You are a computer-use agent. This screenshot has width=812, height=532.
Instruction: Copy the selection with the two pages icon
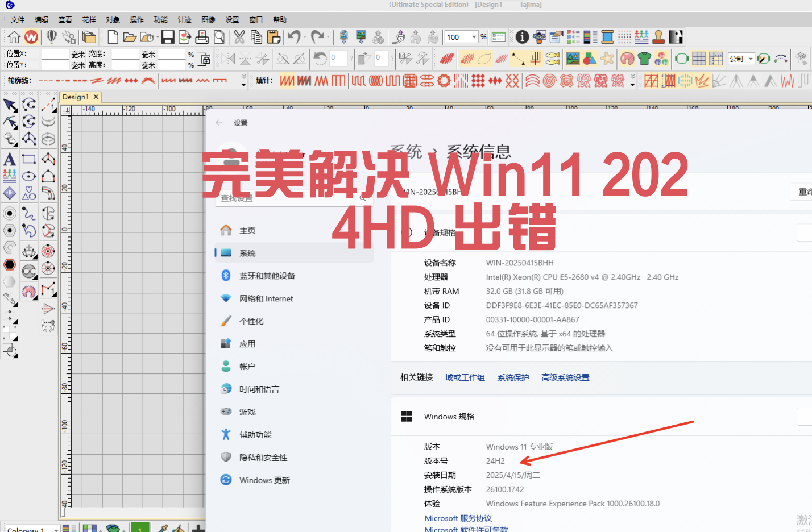pos(256,38)
